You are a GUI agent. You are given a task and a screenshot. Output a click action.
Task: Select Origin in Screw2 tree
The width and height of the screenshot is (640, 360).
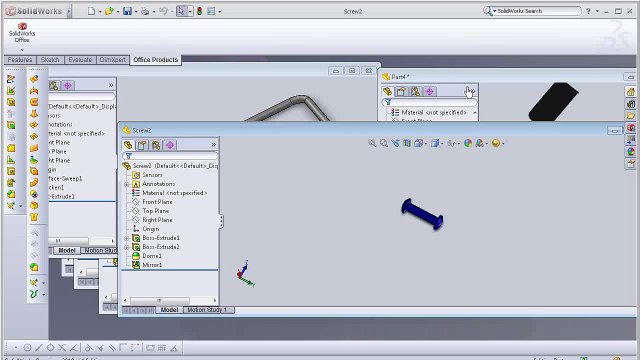coord(151,229)
